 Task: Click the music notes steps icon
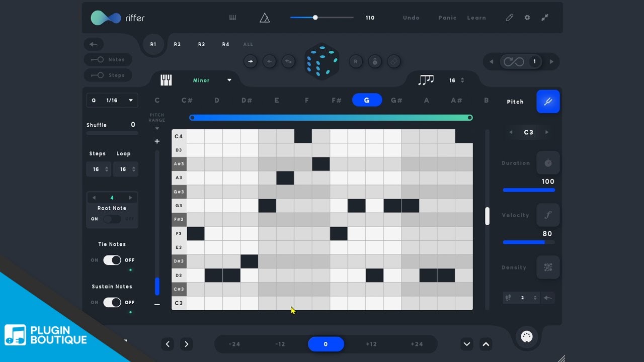(x=426, y=80)
